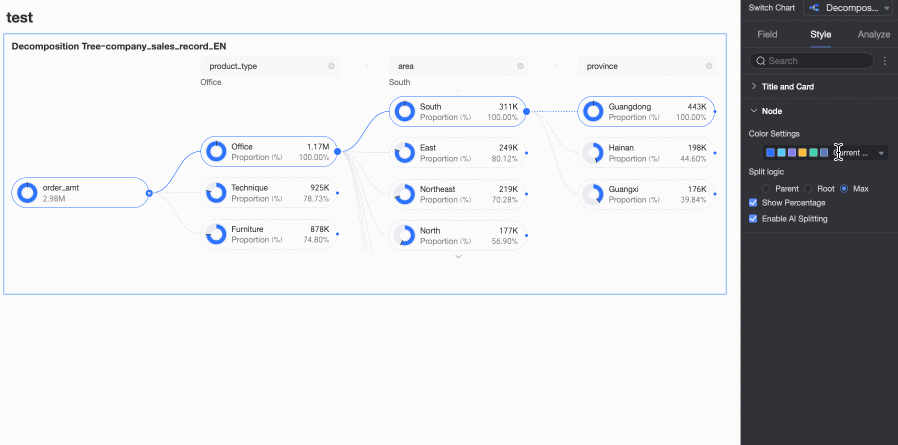Click the Decomposition Tree chart type icon
The width and height of the screenshot is (898, 445).
click(x=814, y=8)
